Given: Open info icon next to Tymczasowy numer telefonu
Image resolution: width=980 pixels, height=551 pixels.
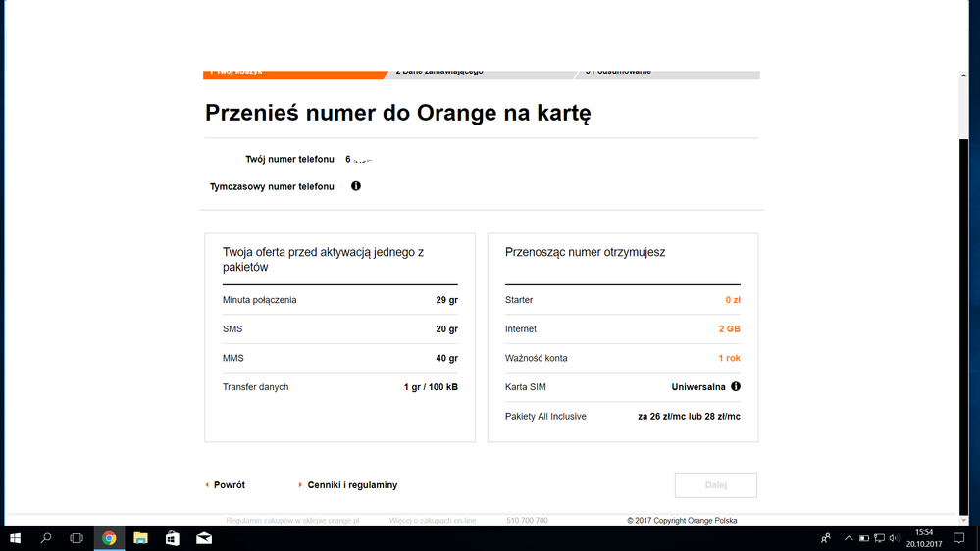Looking at the screenshot, I should point(356,186).
